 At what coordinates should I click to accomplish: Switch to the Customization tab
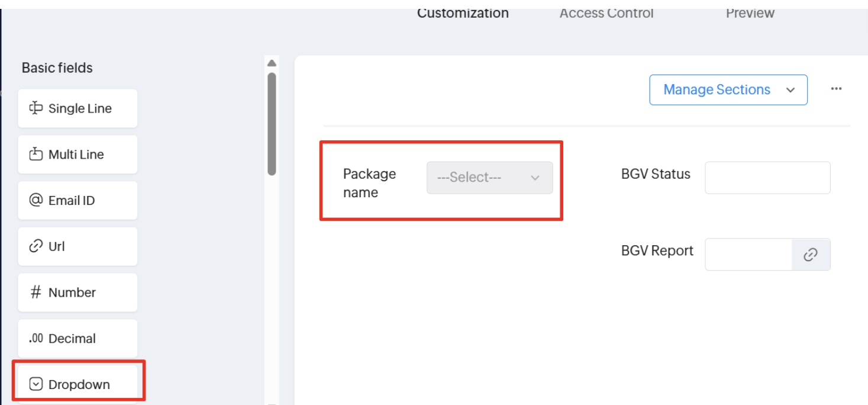[463, 13]
